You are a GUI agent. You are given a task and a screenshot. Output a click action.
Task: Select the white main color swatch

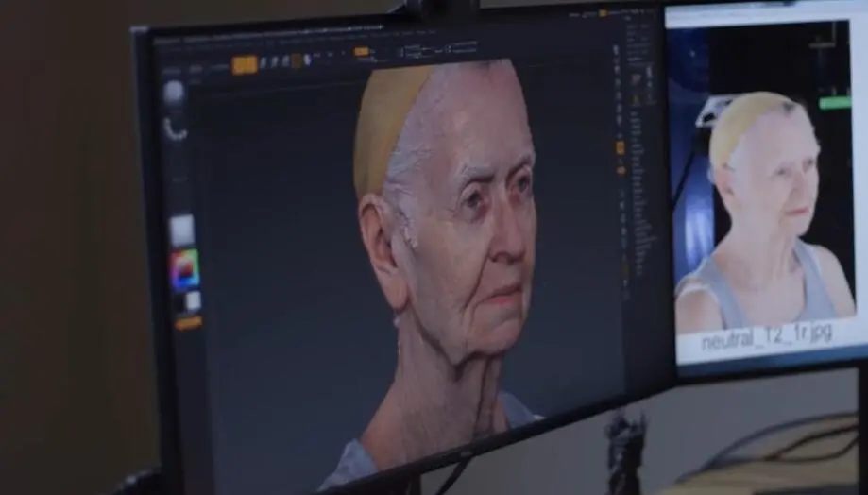coord(192,300)
